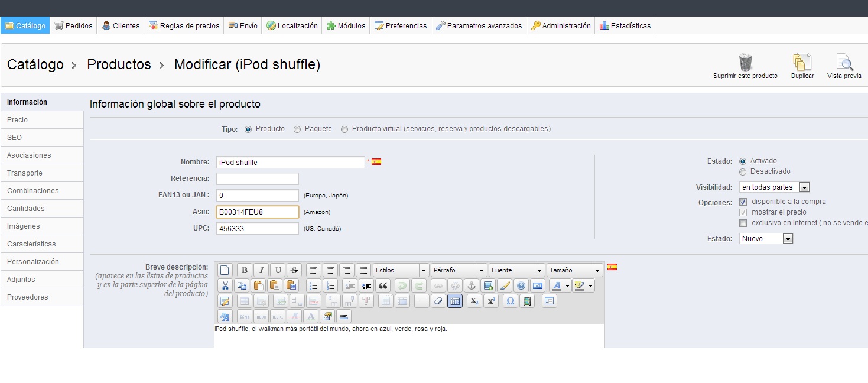
Task: Switch to the Precio tab
Action: click(x=42, y=120)
